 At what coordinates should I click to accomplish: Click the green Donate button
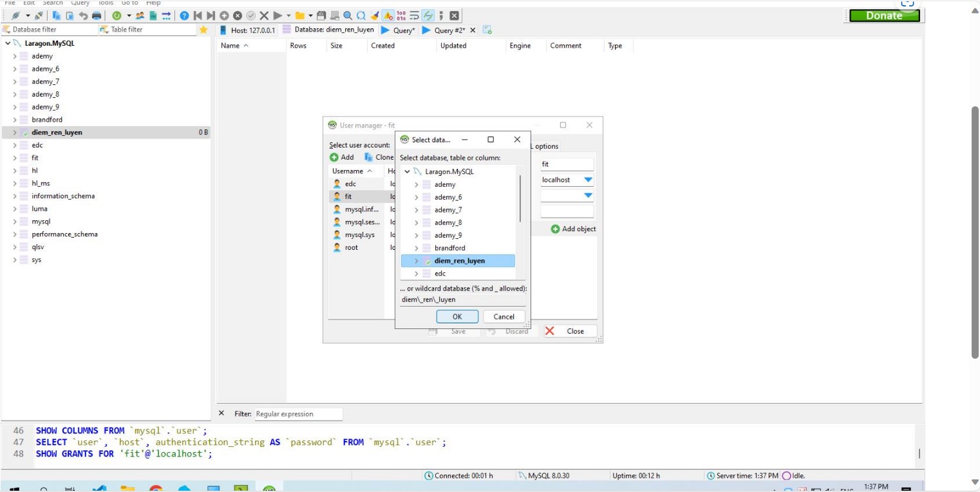883,15
